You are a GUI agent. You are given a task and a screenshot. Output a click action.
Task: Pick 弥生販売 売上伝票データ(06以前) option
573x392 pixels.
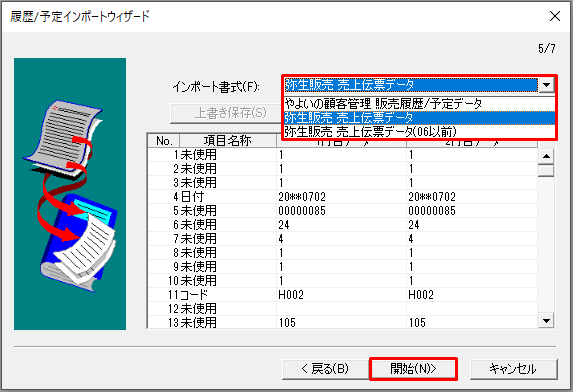pos(419,132)
